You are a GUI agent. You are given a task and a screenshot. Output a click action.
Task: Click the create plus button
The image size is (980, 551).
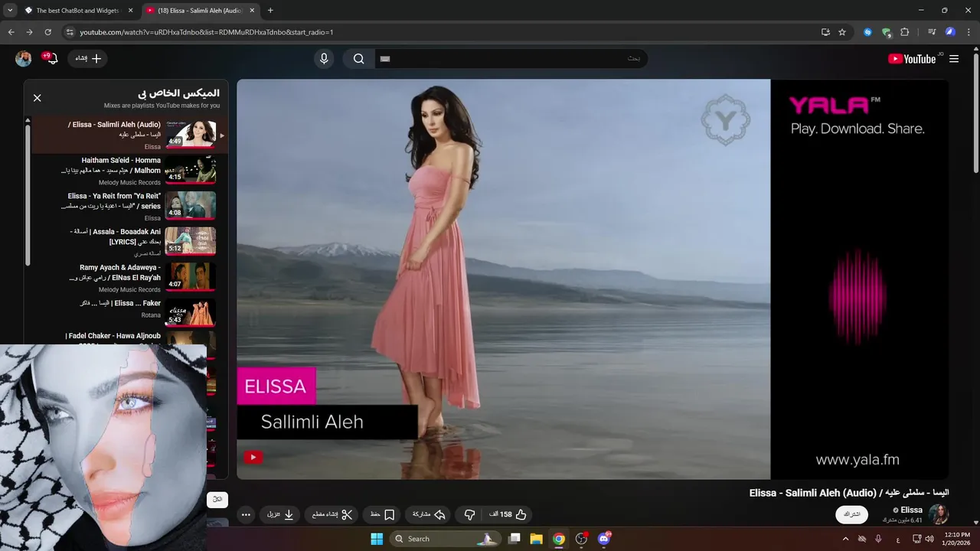(87, 59)
